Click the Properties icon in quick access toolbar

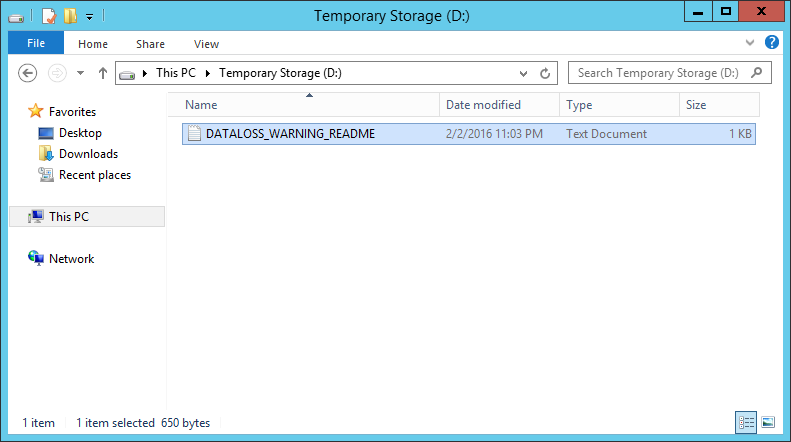pos(49,16)
